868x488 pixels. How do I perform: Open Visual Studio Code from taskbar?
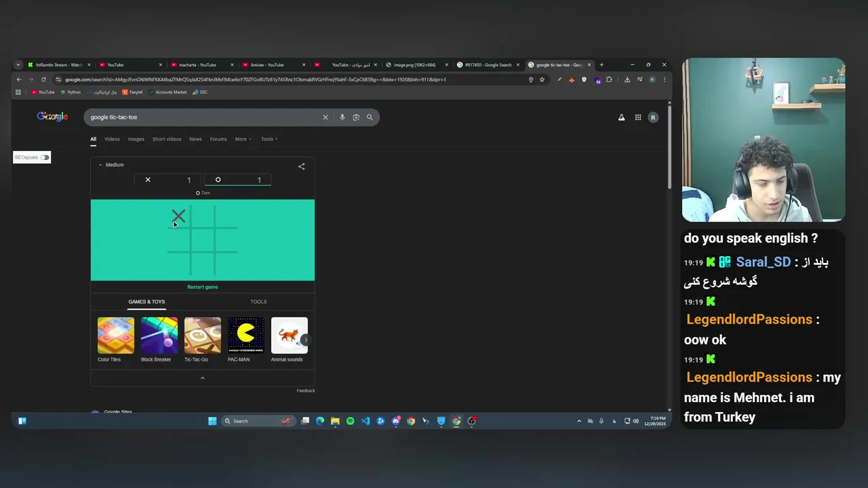tap(365, 421)
